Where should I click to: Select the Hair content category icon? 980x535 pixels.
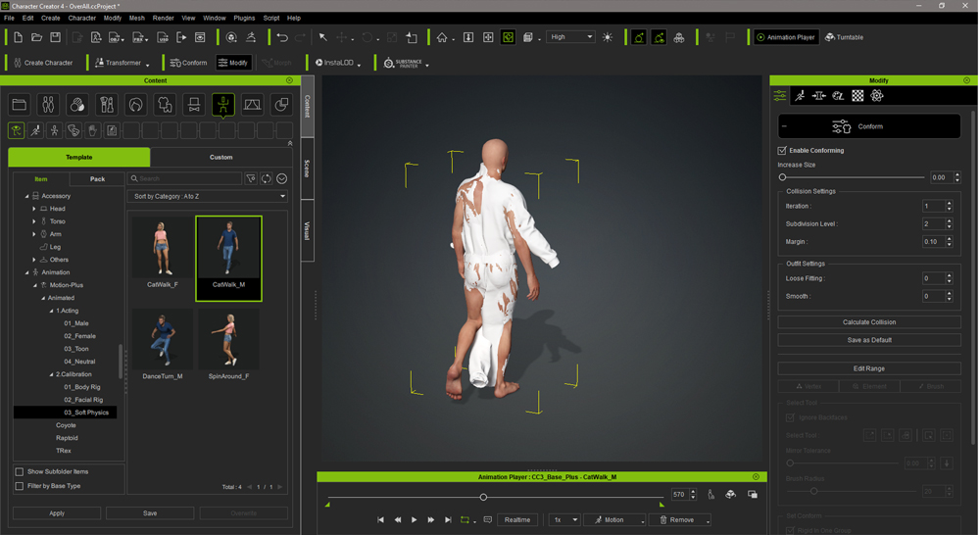tap(135, 105)
